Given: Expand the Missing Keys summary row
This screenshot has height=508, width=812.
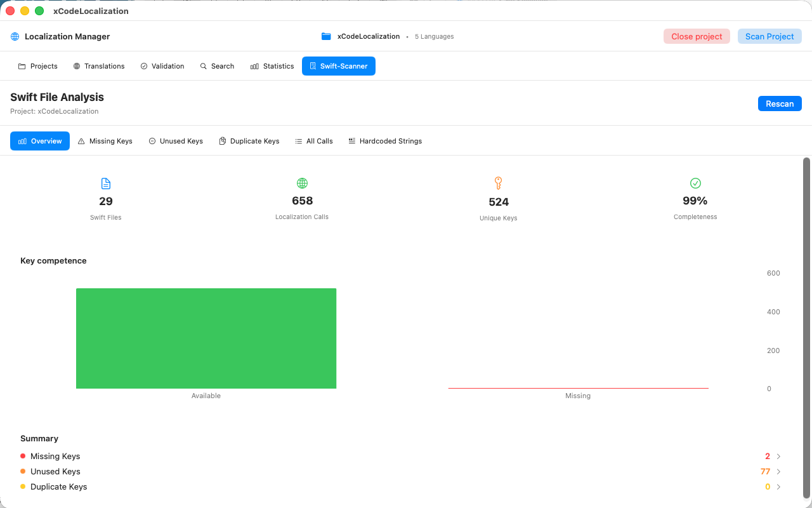Looking at the screenshot, I should [x=779, y=456].
